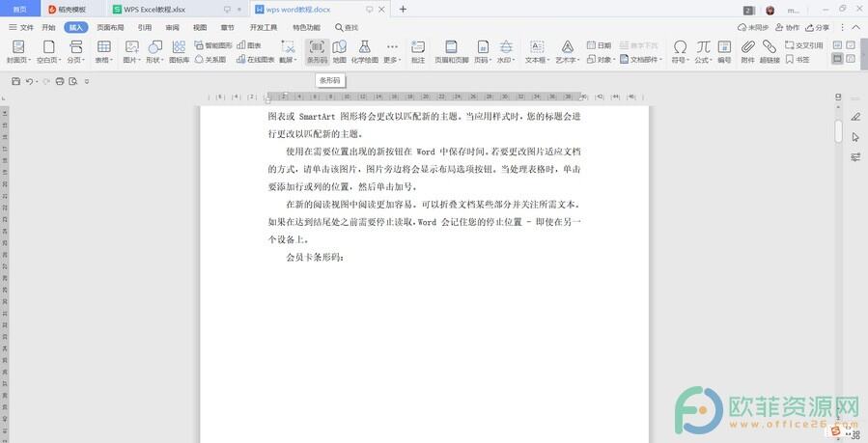Viewport: 868px width, 443px height.
Task: Click the Find (查找) search button
Action: point(347,27)
